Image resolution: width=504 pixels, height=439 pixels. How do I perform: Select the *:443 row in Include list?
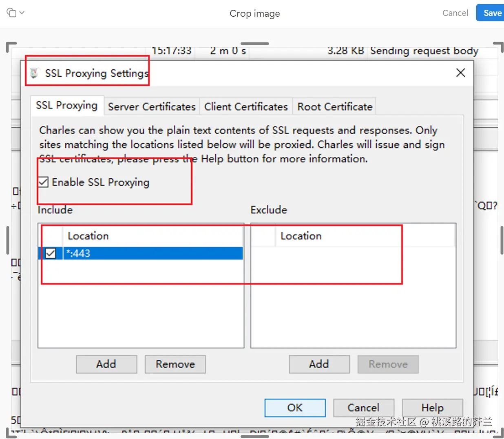pyautogui.click(x=141, y=253)
